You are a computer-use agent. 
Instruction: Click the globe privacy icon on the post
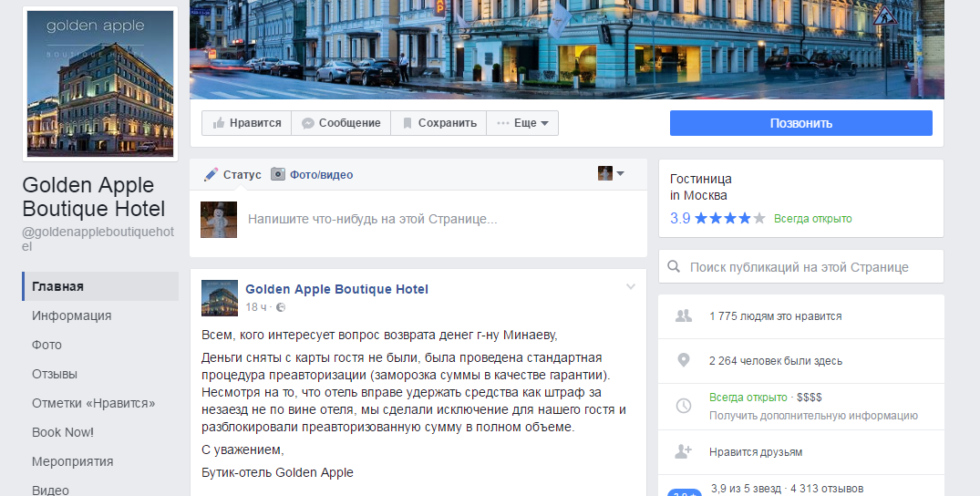[281, 307]
